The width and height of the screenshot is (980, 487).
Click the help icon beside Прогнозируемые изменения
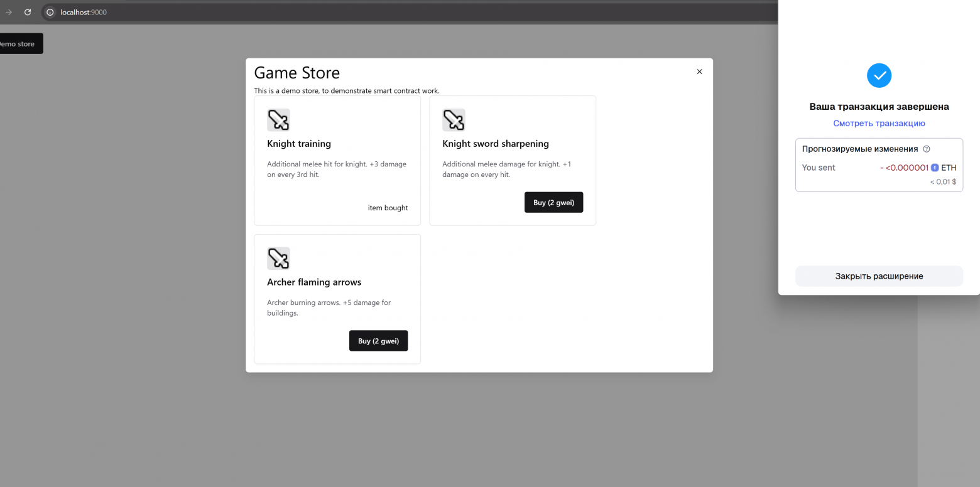coord(927,149)
